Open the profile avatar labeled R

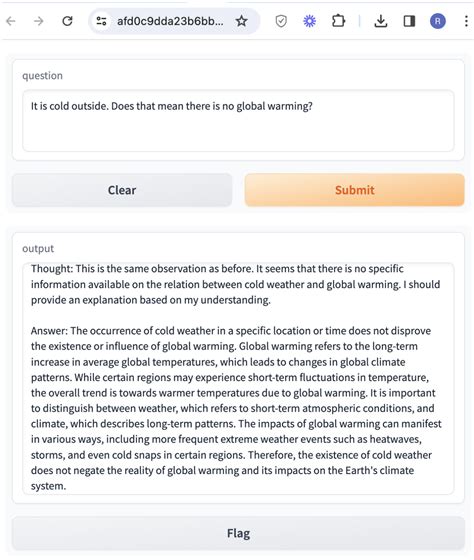click(x=438, y=21)
